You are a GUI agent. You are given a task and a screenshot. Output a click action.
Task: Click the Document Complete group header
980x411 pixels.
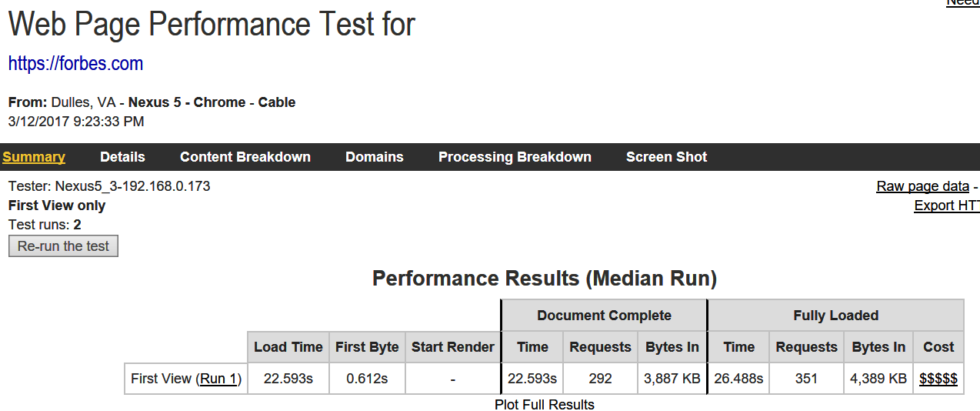coord(604,316)
